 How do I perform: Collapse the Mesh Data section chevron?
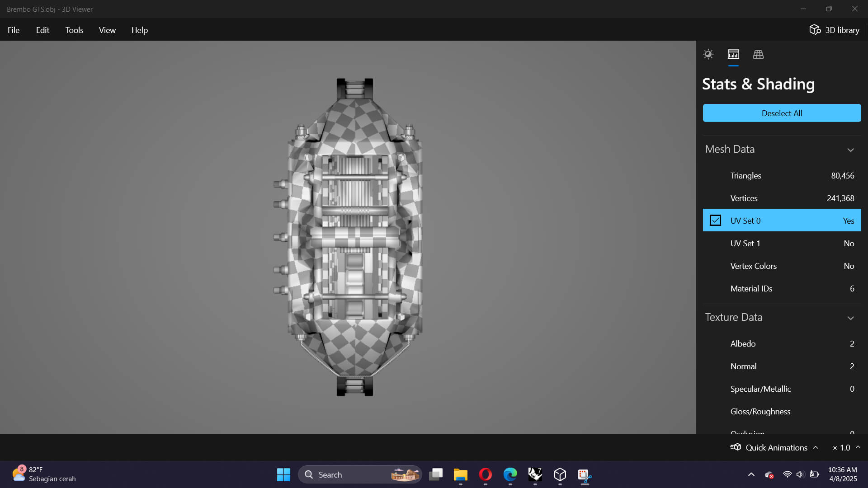850,150
